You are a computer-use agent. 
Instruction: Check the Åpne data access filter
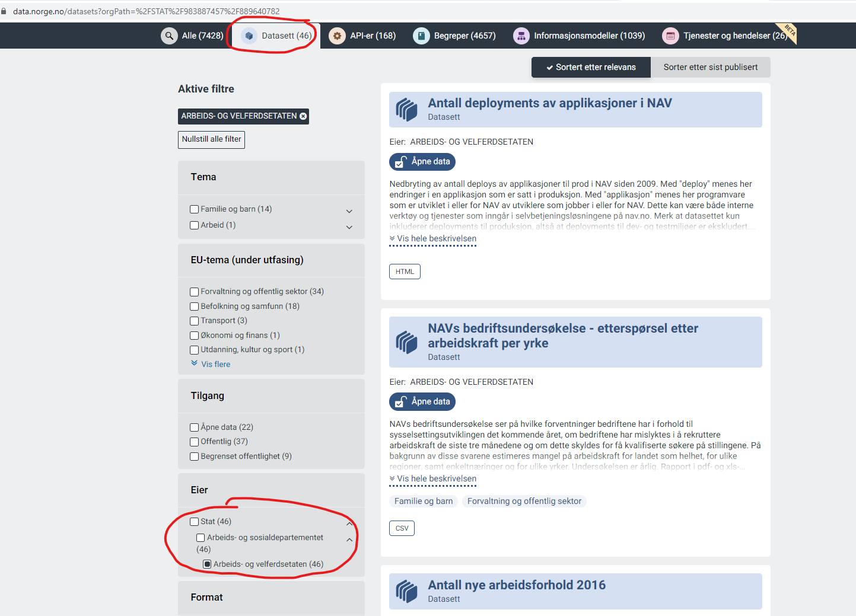click(194, 427)
